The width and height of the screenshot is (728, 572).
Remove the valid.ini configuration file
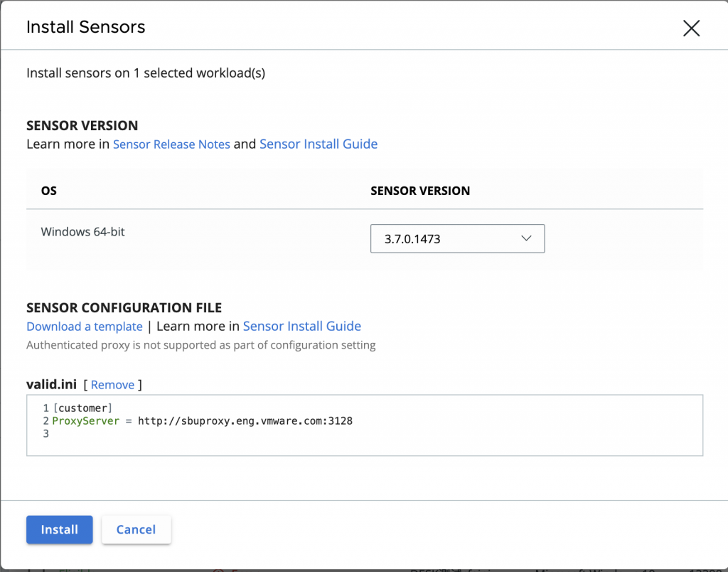pos(112,385)
